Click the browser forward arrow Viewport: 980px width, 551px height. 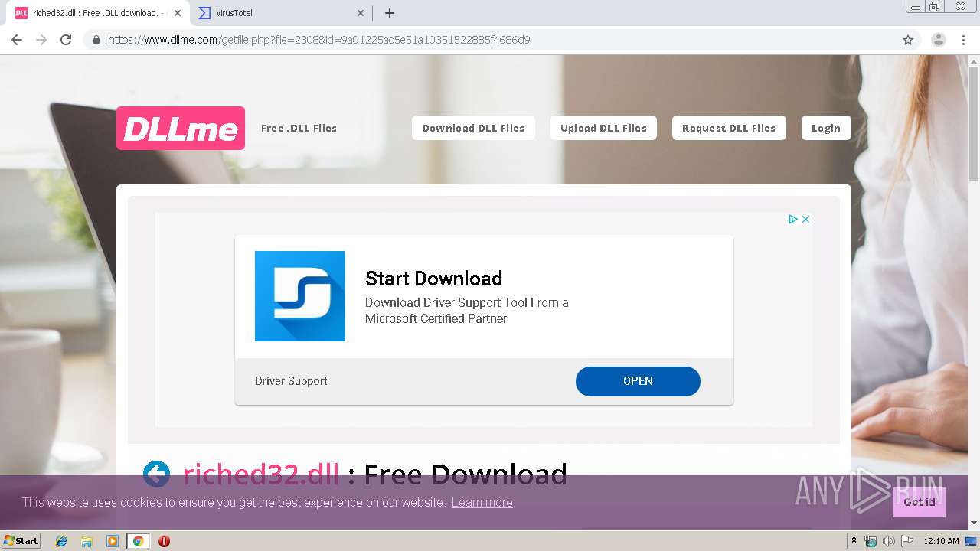[41, 40]
